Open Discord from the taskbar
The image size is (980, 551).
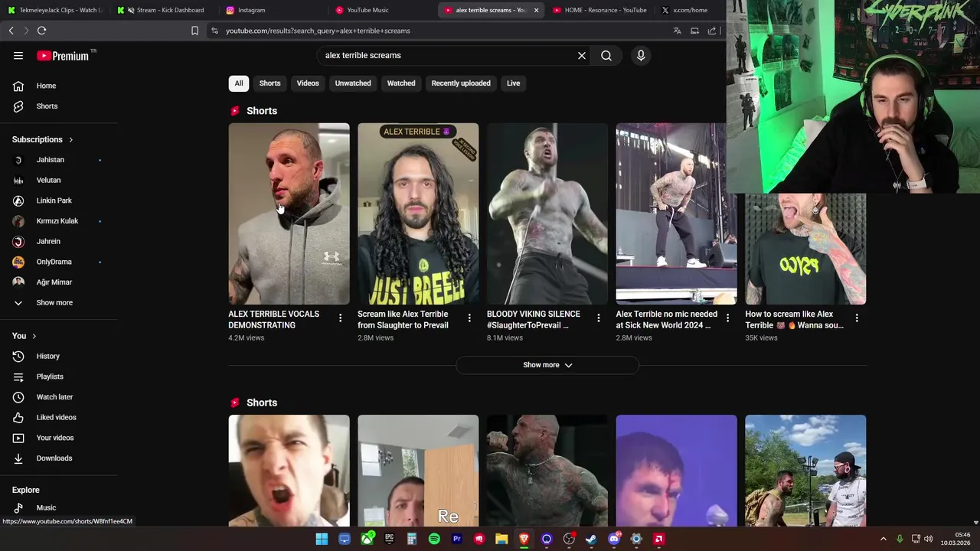[614, 539]
